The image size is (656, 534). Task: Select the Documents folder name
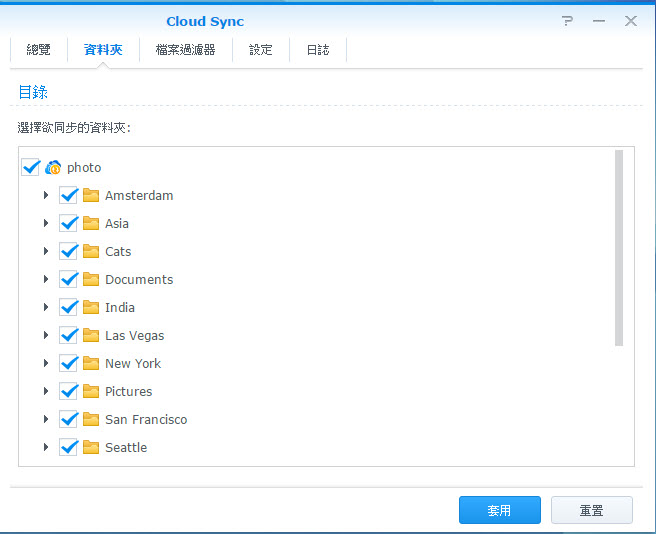(139, 280)
